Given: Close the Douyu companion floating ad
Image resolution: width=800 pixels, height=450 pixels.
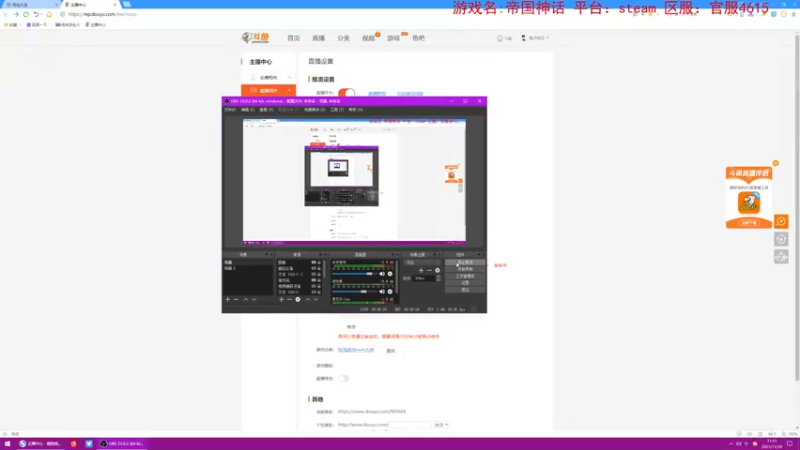Looking at the screenshot, I should pyautogui.click(x=776, y=163).
